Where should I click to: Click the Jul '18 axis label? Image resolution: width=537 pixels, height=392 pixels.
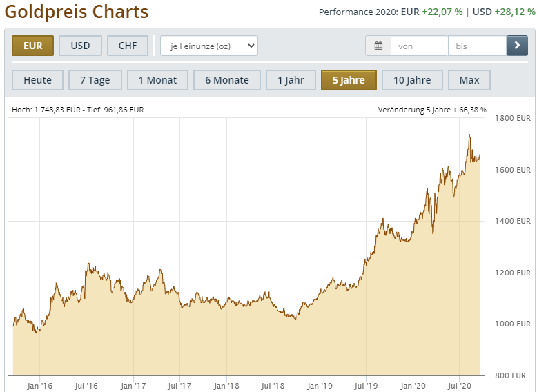coord(273,386)
